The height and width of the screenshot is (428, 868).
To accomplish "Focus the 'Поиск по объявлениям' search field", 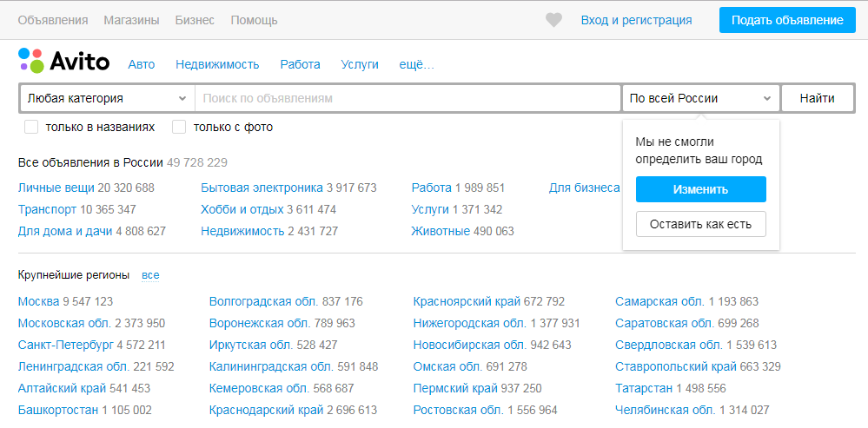I will click(x=407, y=98).
